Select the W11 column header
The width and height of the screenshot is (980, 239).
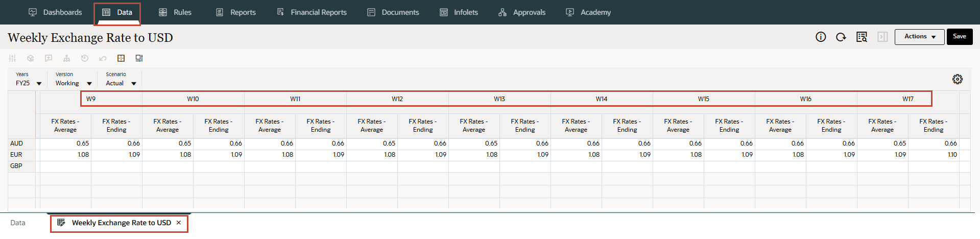click(295, 99)
